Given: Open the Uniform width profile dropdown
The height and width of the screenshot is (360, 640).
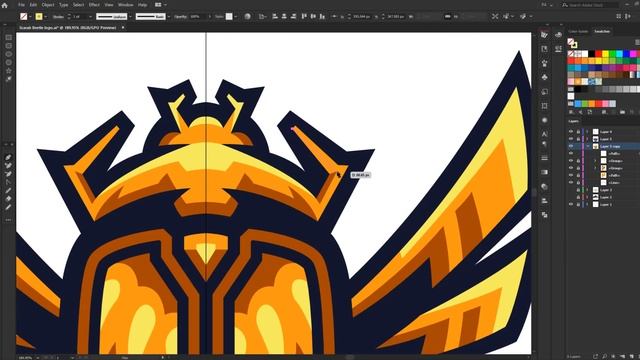Looking at the screenshot, I should pos(130,17).
